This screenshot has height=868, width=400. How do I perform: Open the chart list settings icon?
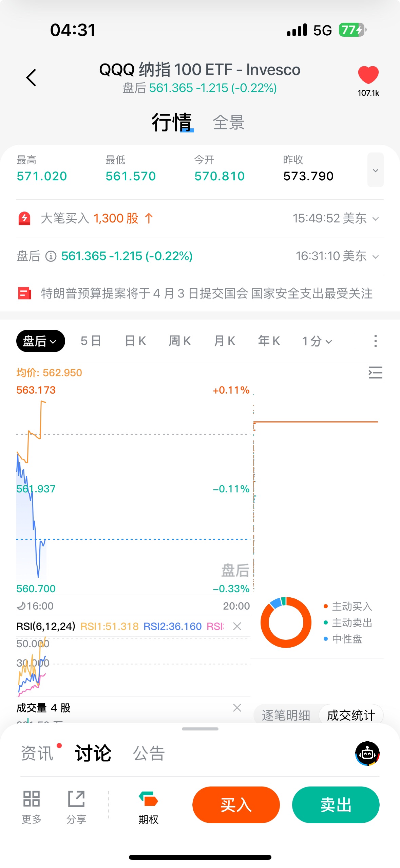tap(375, 373)
